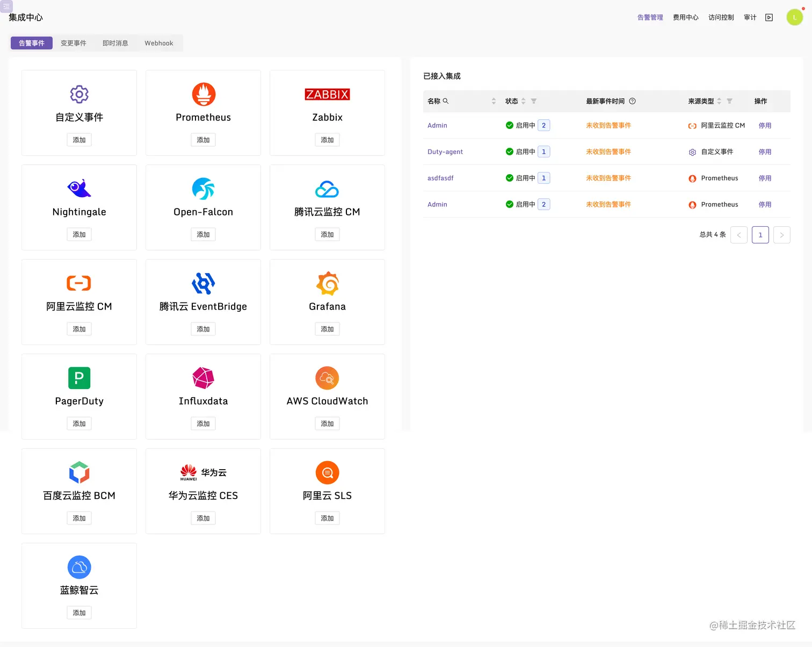This screenshot has height=647, width=812.
Task: Click the AWS CloudWatch icon
Action: pyautogui.click(x=327, y=378)
